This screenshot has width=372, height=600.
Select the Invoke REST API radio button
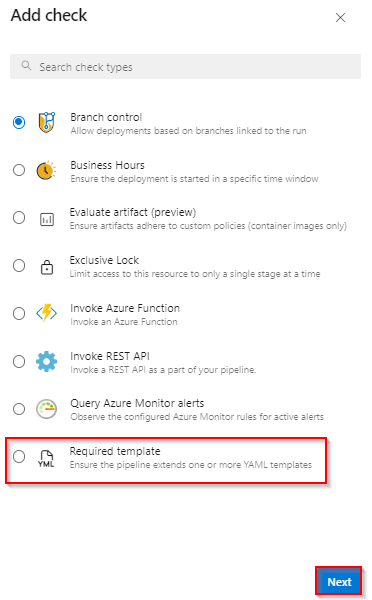(19, 361)
